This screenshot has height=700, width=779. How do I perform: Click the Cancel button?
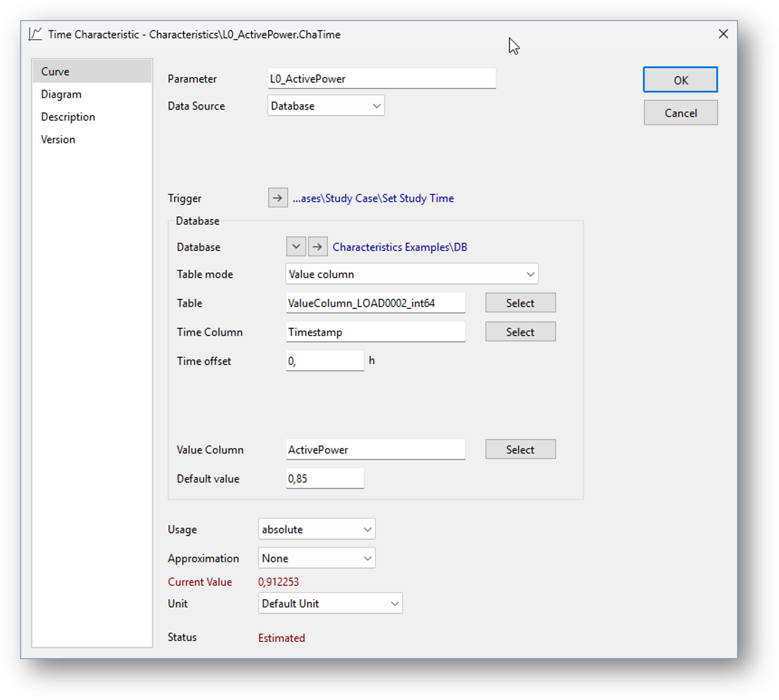click(680, 113)
